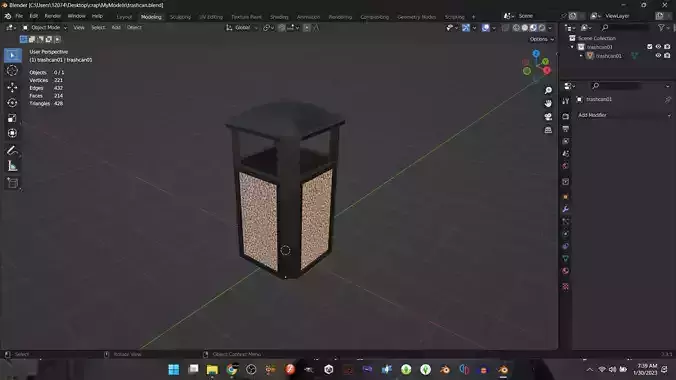Switch to the Shading workspace tab
Image resolution: width=676 pixels, height=380 pixels.
click(279, 17)
